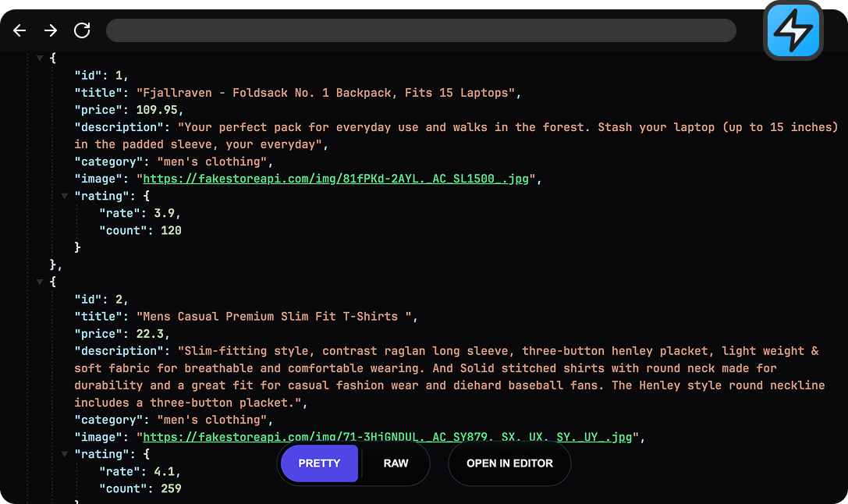The width and height of the screenshot is (848, 504).
Task: Switch to PRETTY view mode
Action: [319, 463]
